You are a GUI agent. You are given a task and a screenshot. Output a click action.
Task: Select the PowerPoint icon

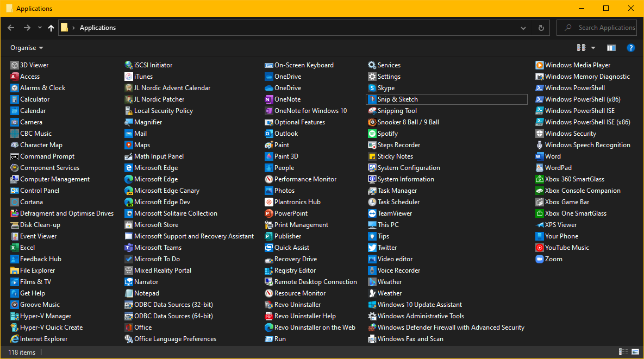268,213
